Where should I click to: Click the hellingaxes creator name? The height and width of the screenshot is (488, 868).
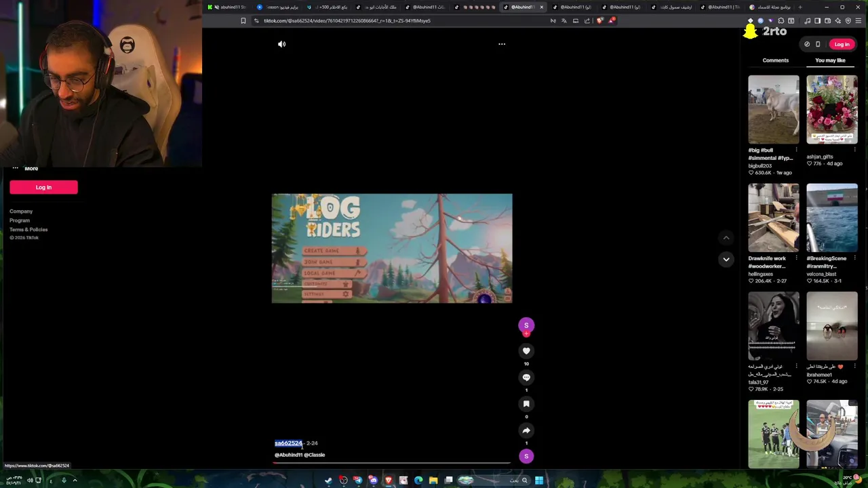point(760,274)
